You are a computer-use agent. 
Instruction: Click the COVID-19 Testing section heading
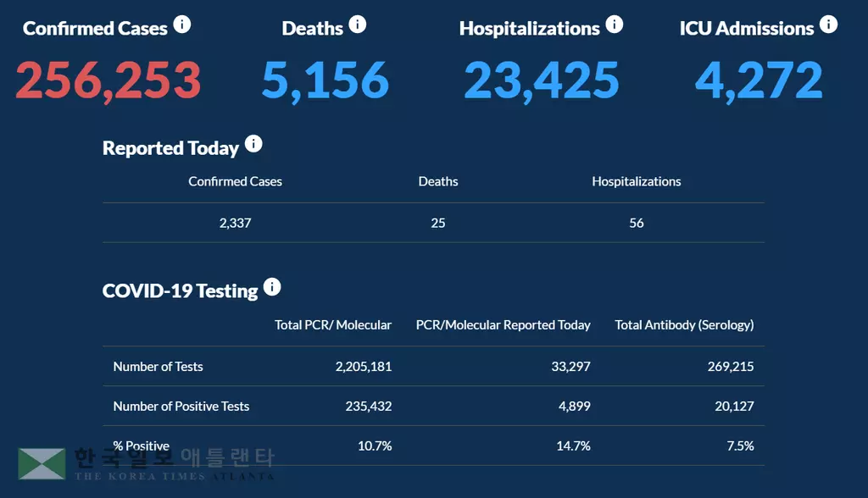tap(180, 290)
